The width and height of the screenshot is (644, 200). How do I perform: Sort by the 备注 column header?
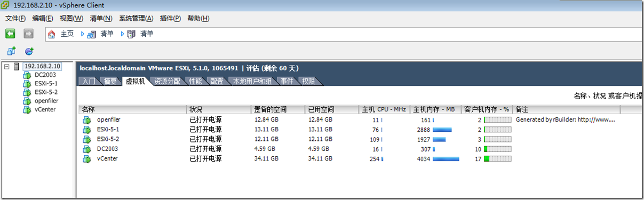[x=567, y=109]
